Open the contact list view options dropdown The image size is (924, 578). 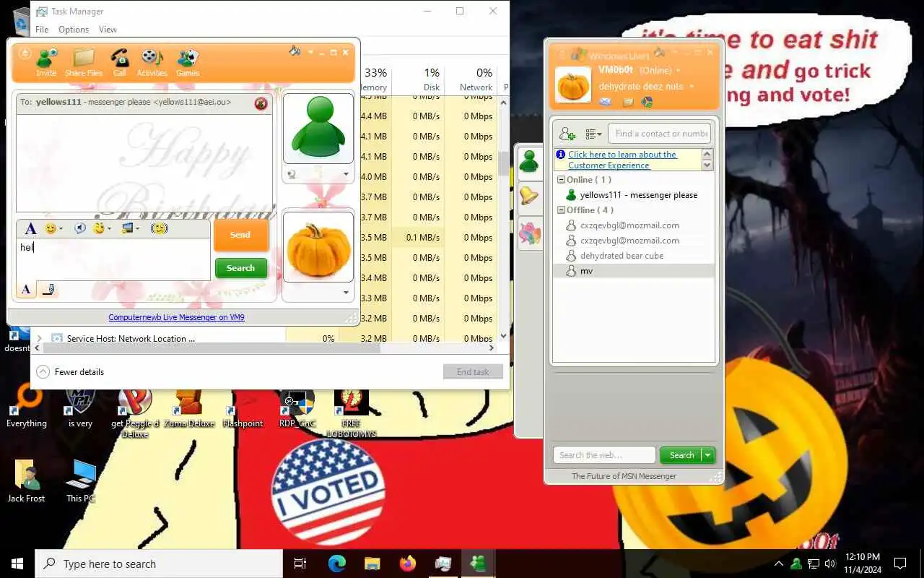(593, 134)
